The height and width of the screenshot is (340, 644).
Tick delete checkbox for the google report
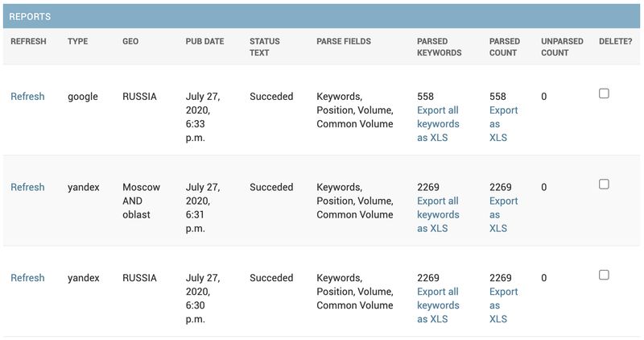pos(604,93)
